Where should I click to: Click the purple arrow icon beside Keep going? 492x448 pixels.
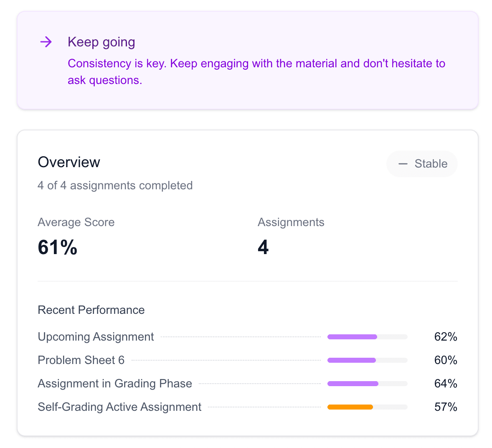coord(46,42)
